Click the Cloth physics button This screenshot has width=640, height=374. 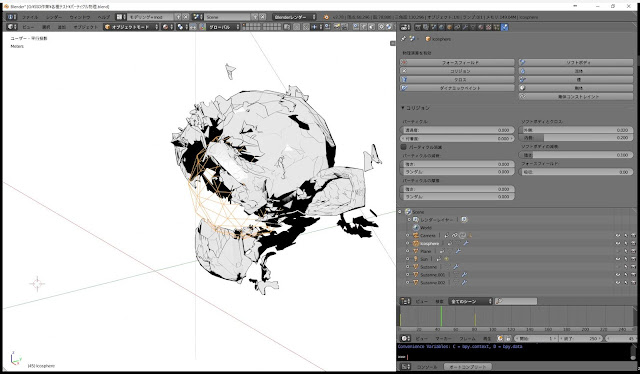(457, 80)
